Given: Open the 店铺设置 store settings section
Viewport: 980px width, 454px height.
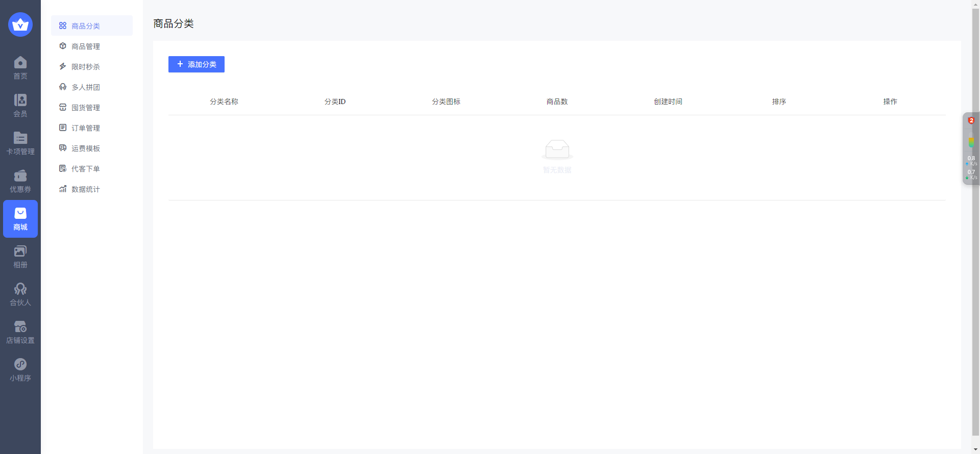Looking at the screenshot, I should [x=20, y=332].
